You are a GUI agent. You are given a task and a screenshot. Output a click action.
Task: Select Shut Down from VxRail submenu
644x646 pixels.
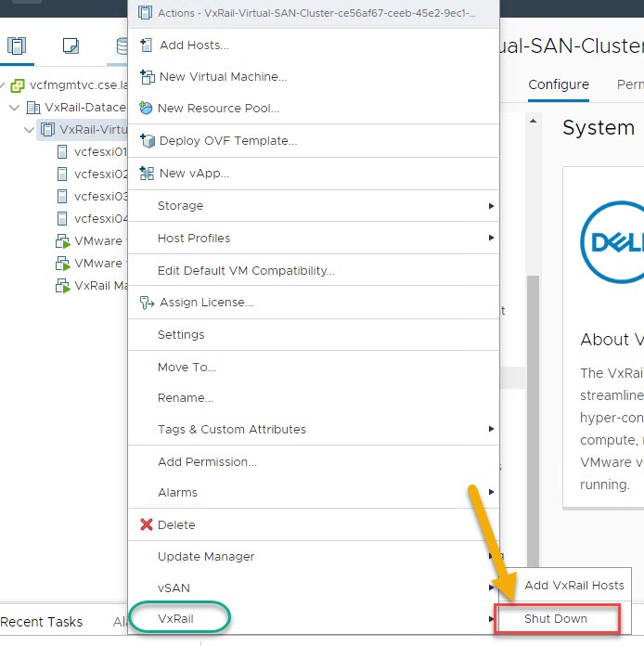point(556,619)
